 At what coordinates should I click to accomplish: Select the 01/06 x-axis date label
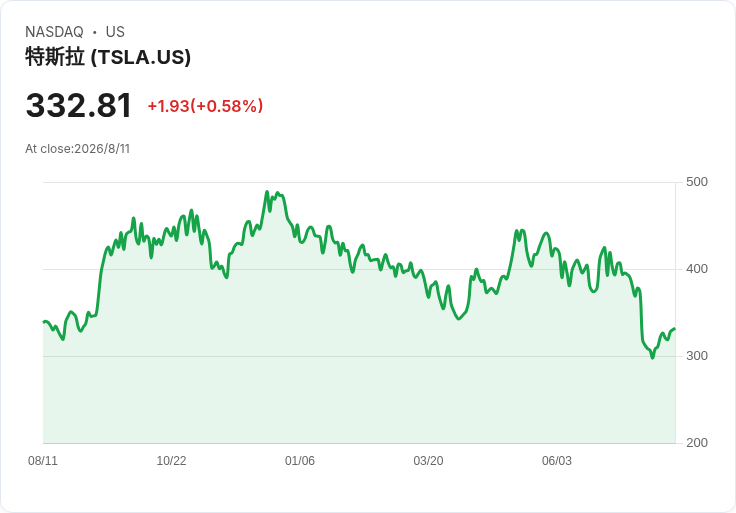click(x=299, y=461)
